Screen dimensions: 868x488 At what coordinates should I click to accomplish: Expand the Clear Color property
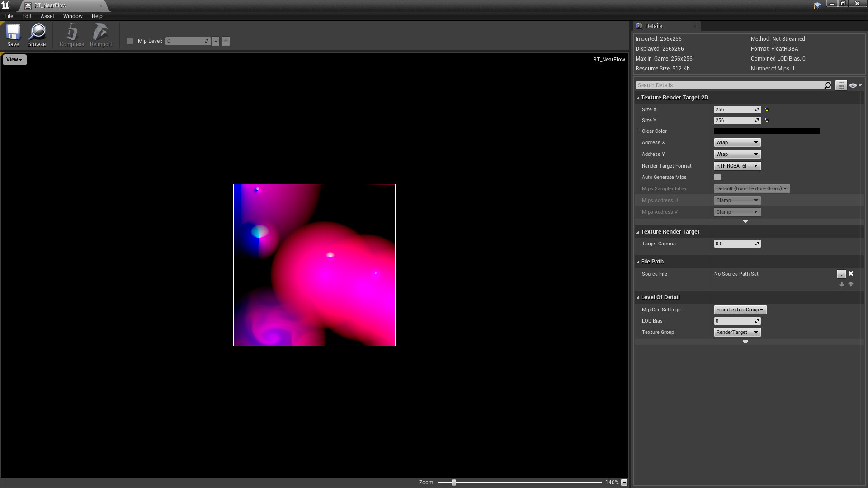coord(638,131)
